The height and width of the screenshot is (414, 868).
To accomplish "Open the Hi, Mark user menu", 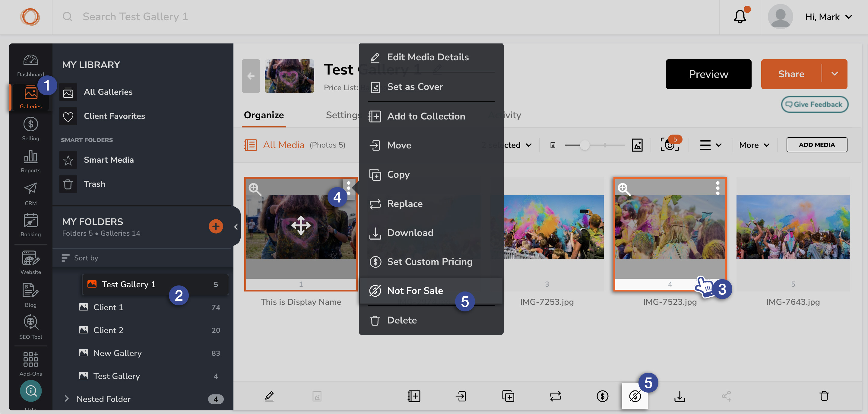I will (x=828, y=17).
